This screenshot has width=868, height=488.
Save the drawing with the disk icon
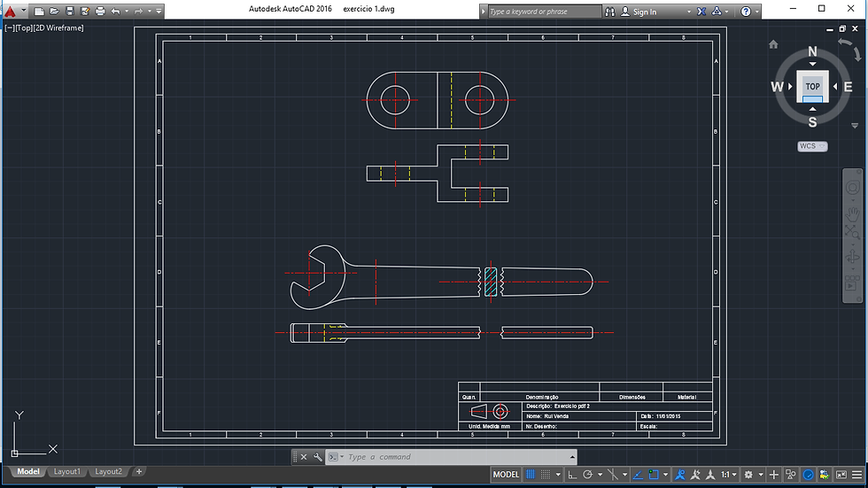[69, 11]
